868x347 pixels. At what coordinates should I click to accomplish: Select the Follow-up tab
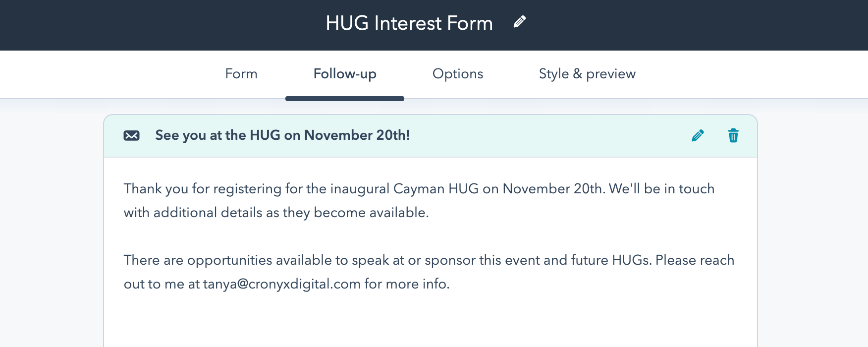(345, 74)
